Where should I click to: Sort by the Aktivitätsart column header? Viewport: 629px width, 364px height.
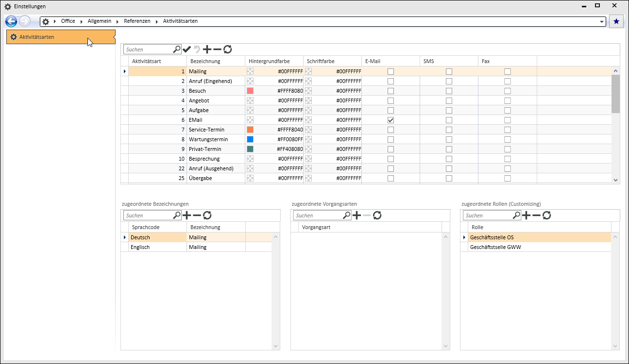[x=157, y=61]
